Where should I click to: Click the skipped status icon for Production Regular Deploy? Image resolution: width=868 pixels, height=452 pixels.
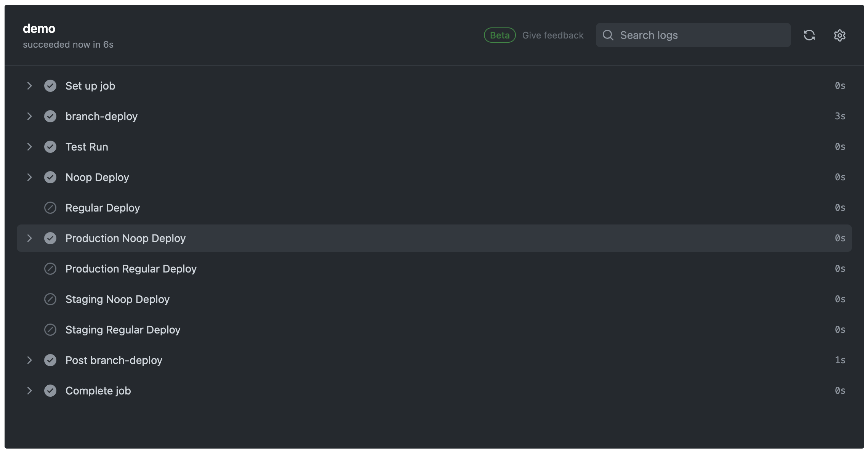click(x=50, y=269)
